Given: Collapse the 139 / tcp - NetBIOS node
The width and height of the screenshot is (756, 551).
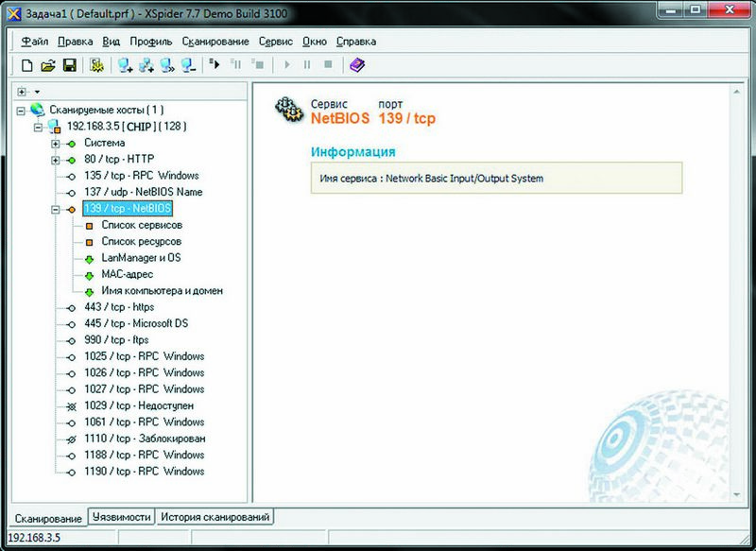Looking at the screenshot, I should (56, 210).
